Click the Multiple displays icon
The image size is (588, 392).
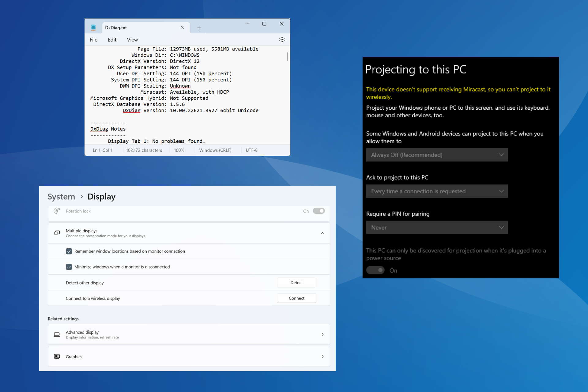click(57, 233)
